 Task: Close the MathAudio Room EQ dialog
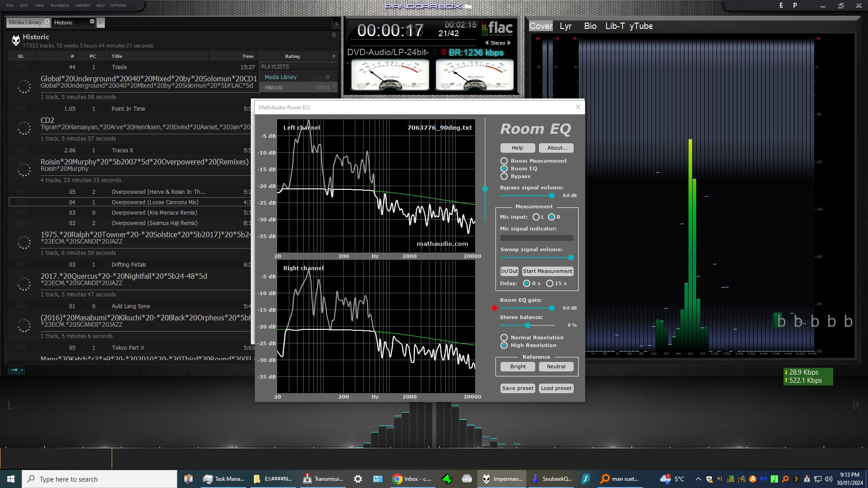coord(578,107)
